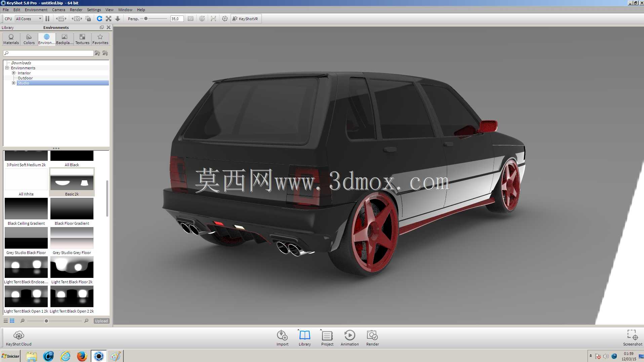Click the four-arrow fit-to-view icon in toolbar
Image resolution: width=644 pixels, height=362 pixels.
(109, 19)
